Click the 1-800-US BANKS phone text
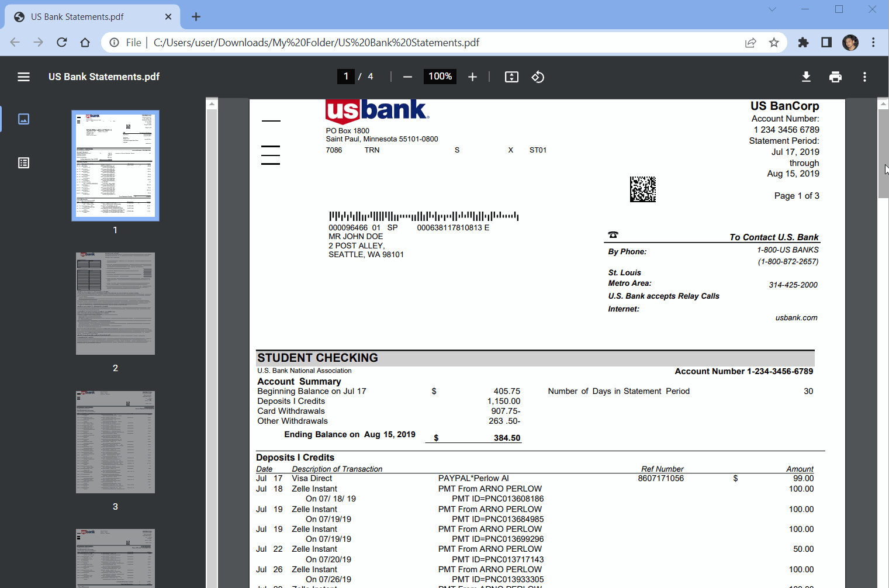The height and width of the screenshot is (588, 889). pos(788,250)
